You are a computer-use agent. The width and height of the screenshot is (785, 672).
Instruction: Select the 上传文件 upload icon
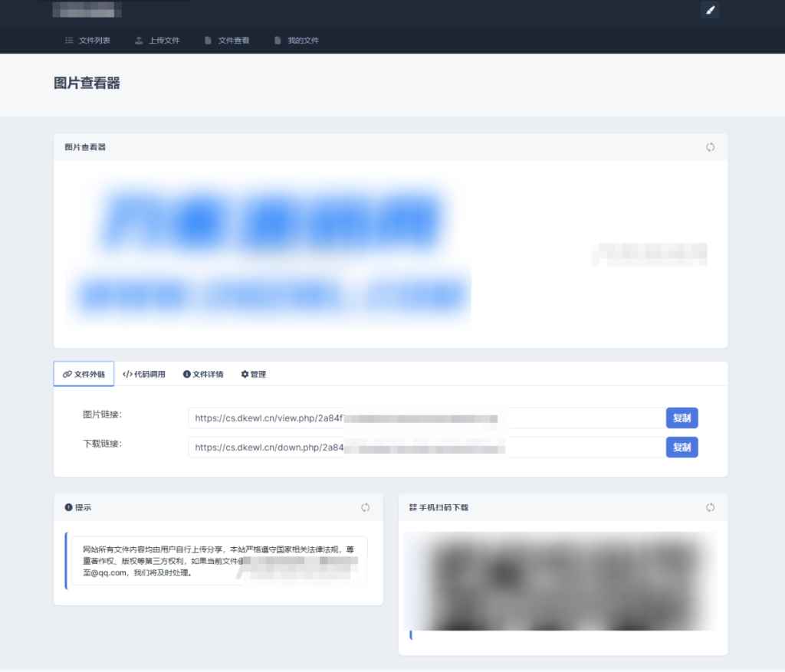click(x=137, y=41)
